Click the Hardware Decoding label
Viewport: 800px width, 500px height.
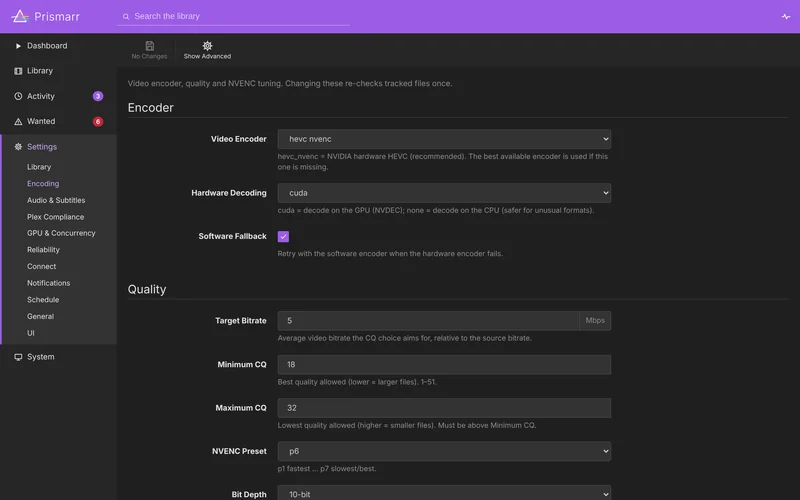[229, 193]
